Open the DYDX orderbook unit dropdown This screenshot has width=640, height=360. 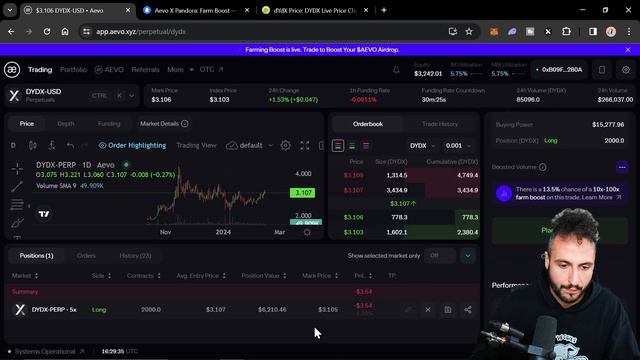[422, 146]
